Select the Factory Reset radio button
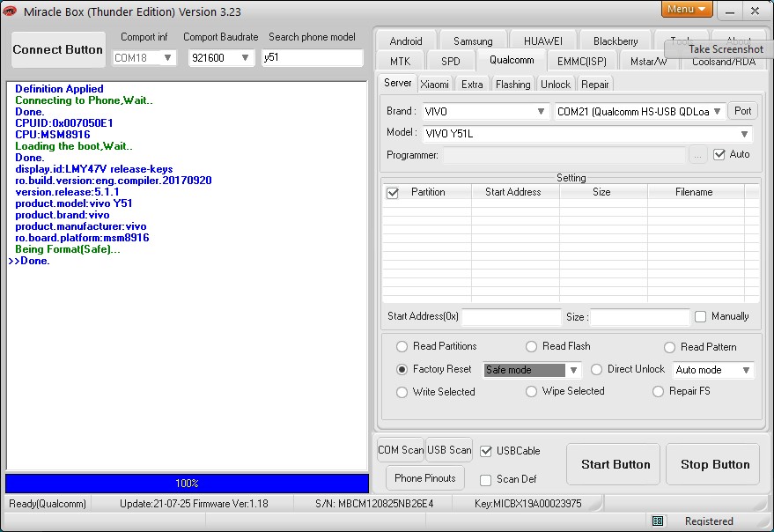 click(x=402, y=369)
